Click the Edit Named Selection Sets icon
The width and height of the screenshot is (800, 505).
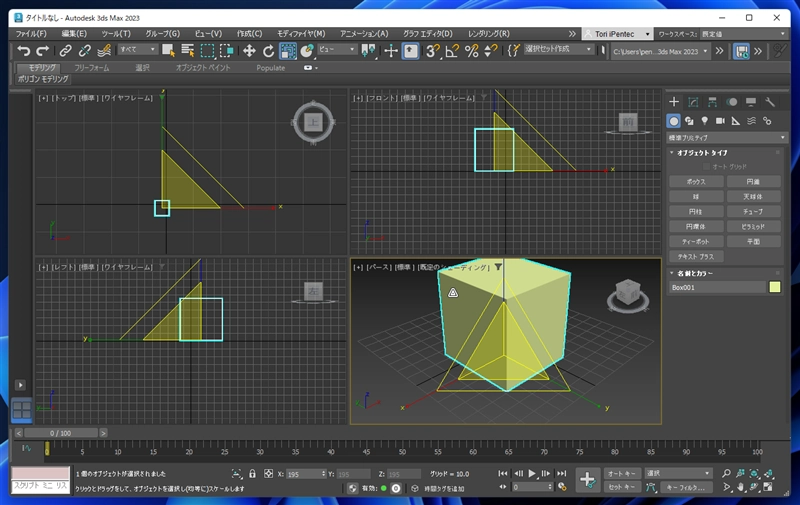(x=513, y=50)
